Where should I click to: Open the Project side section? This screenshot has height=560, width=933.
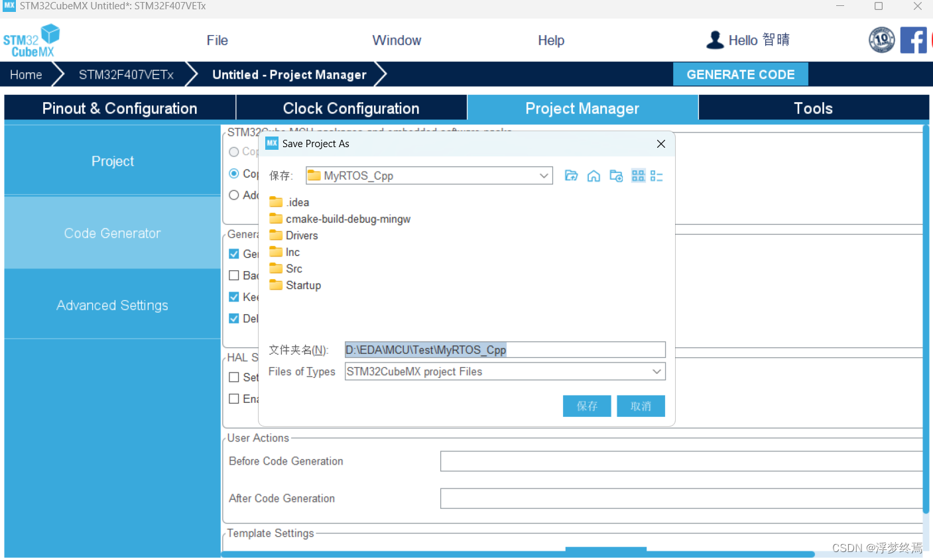click(x=113, y=161)
